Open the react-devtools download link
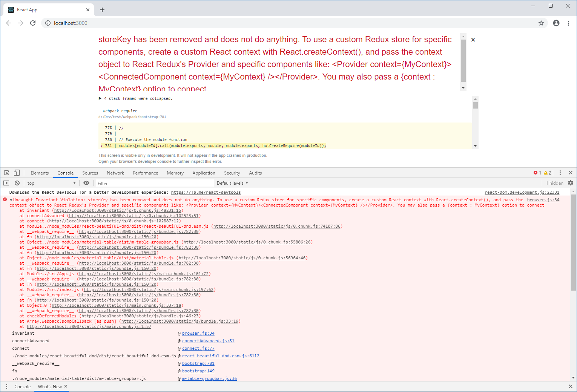Viewport: 577px width, 392px height. 206,192
